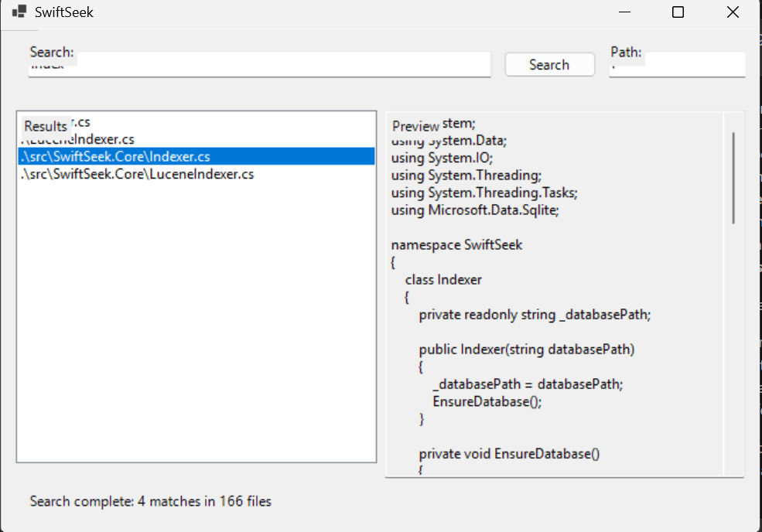Click 'using System.IO;' line in preview
The height and width of the screenshot is (532, 762).
443,158
